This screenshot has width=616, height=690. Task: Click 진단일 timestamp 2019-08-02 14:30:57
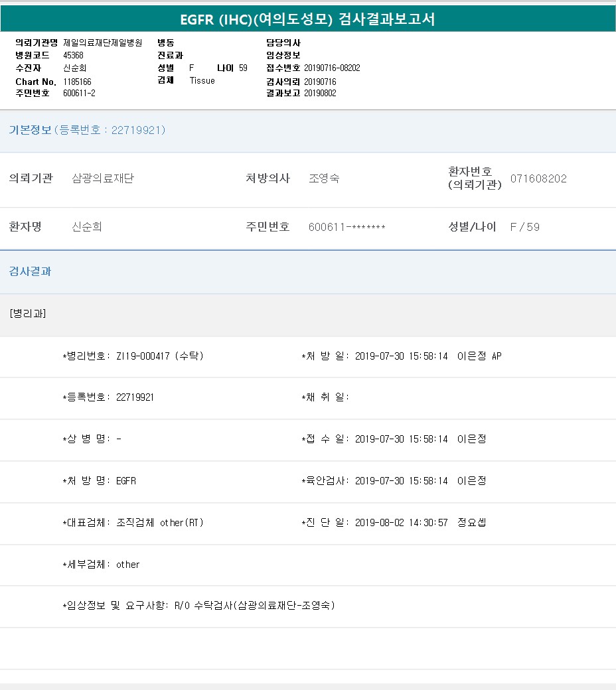coord(401,523)
